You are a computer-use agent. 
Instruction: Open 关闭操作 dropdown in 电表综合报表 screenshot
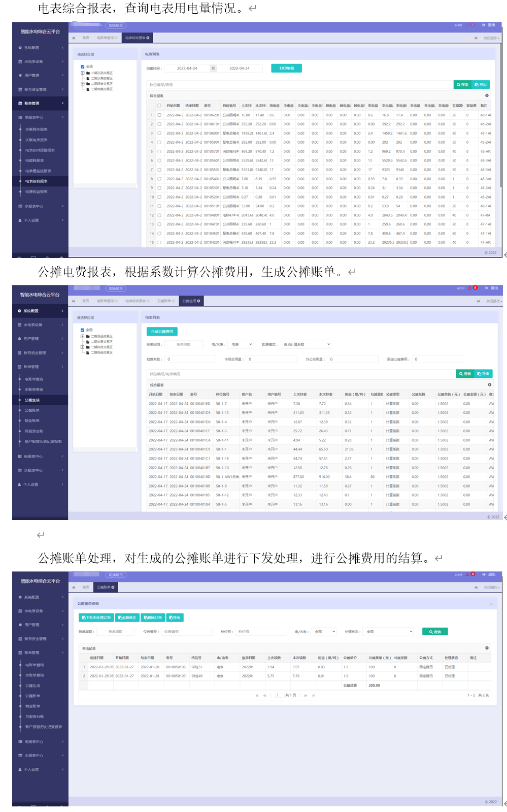click(491, 38)
